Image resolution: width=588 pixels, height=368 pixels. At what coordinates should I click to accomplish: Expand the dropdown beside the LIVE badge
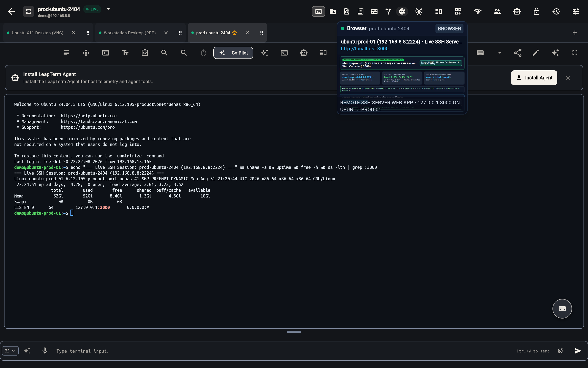click(x=108, y=9)
